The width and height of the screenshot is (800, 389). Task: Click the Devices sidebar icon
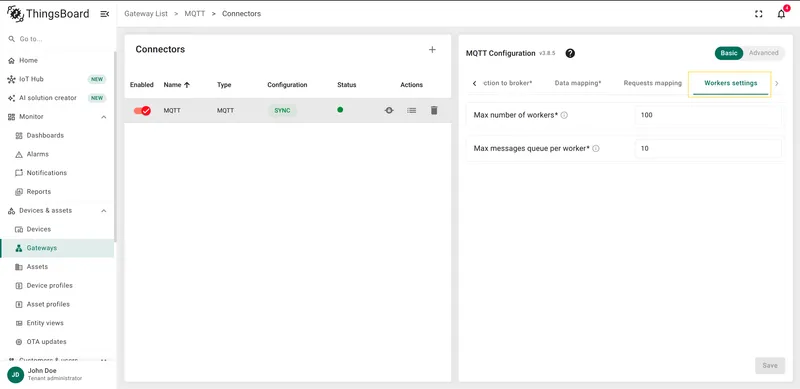pyautogui.click(x=19, y=229)
